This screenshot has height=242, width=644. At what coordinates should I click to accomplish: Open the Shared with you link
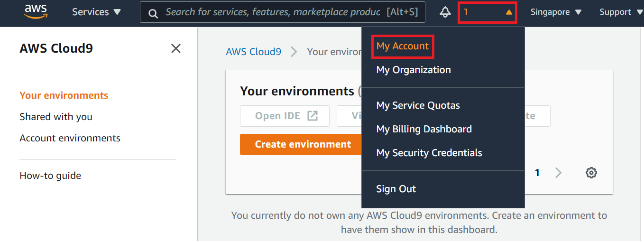(56, 117)
